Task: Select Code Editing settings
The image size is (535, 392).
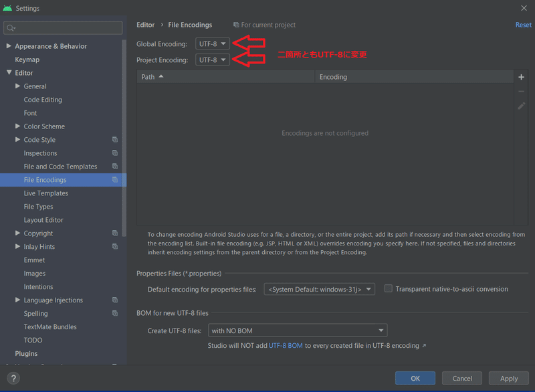Action: point(43,100)
